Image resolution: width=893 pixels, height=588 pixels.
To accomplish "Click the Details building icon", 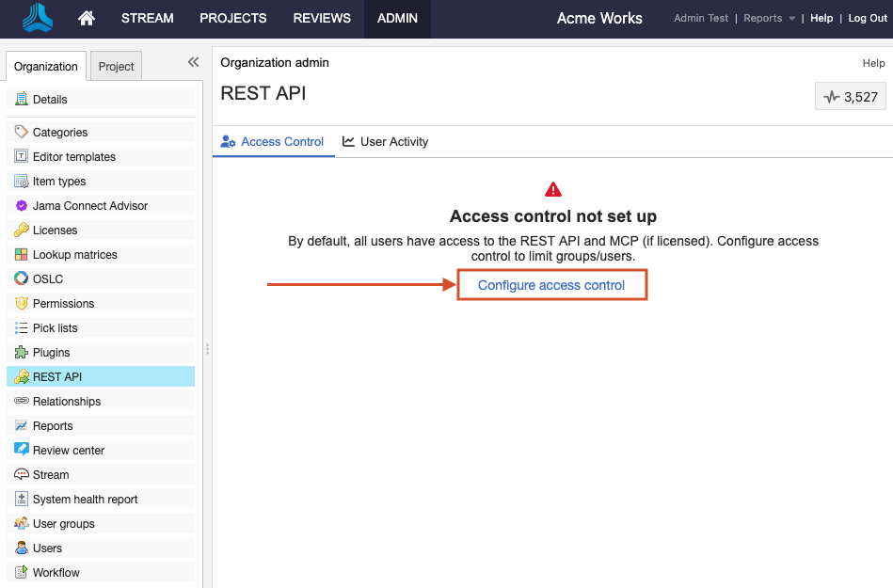I will tap(21, 99).
